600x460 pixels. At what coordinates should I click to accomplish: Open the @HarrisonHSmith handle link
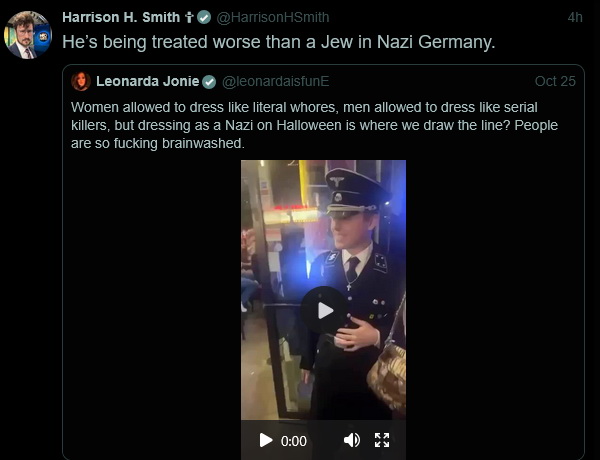[273, 17]
